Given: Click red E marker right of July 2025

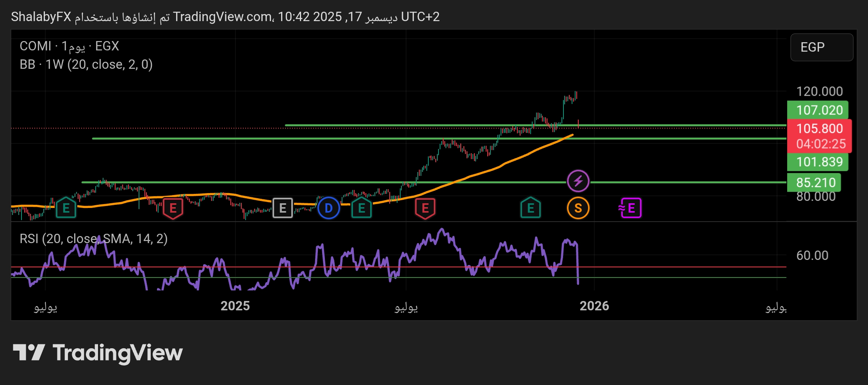Looking at the screenshot, I should coord(425,208).
